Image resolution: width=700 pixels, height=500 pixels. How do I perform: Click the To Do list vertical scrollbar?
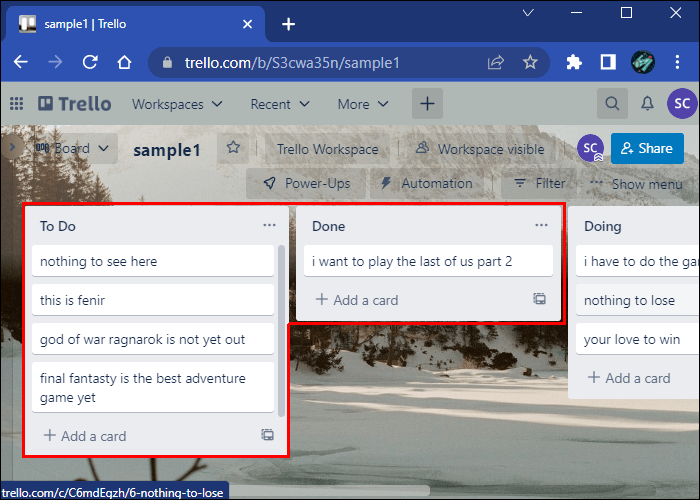click(x=281, y=330)
